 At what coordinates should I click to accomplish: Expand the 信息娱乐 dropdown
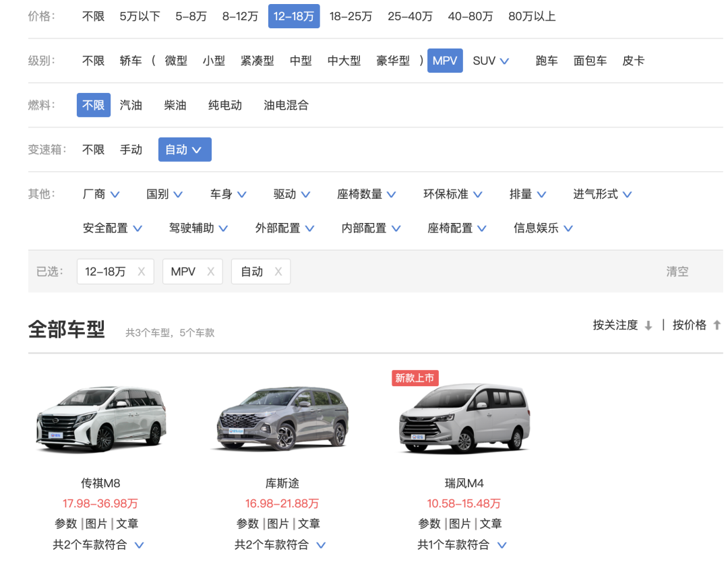click(543, 228)
